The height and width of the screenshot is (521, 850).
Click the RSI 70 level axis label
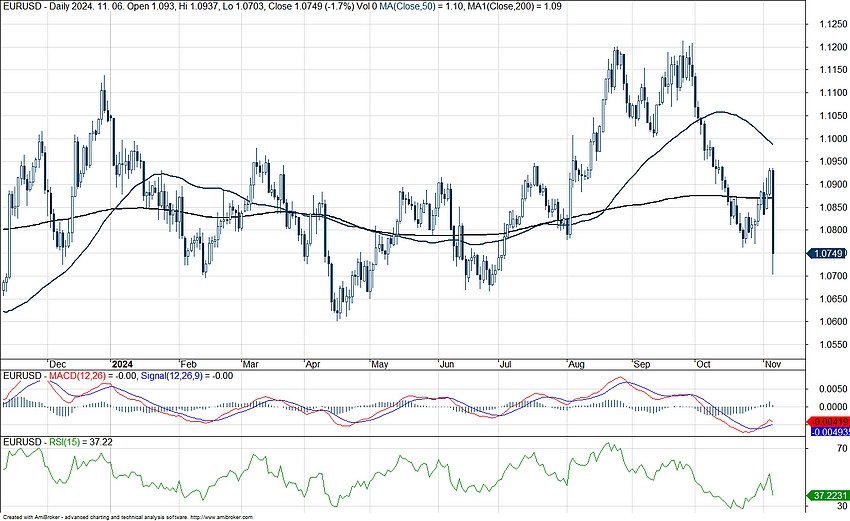click(x=816, y=451)
